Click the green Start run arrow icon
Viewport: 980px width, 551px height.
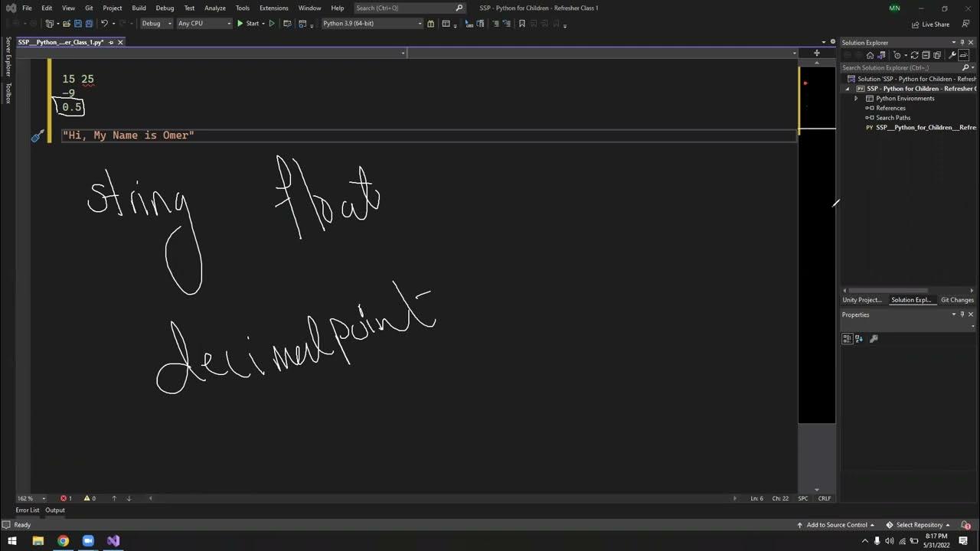coord(240,24)
